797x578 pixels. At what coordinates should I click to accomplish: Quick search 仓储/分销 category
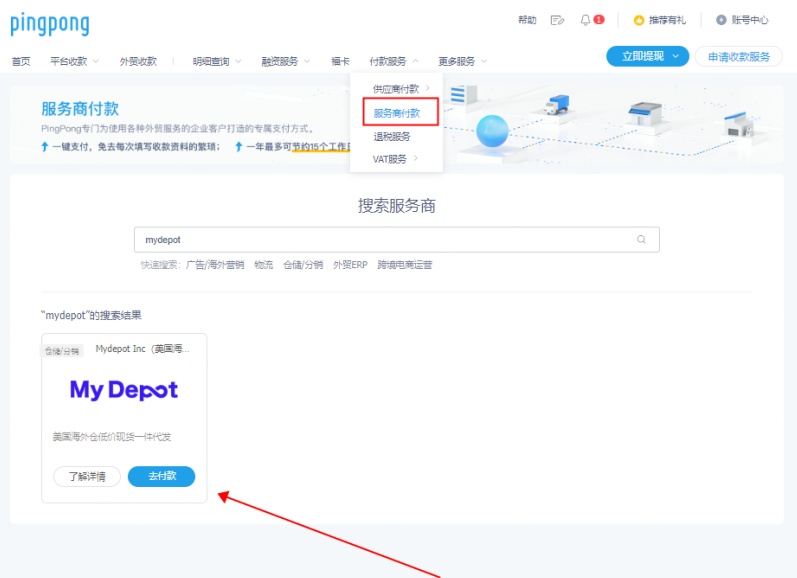click(x=303, y=264)
